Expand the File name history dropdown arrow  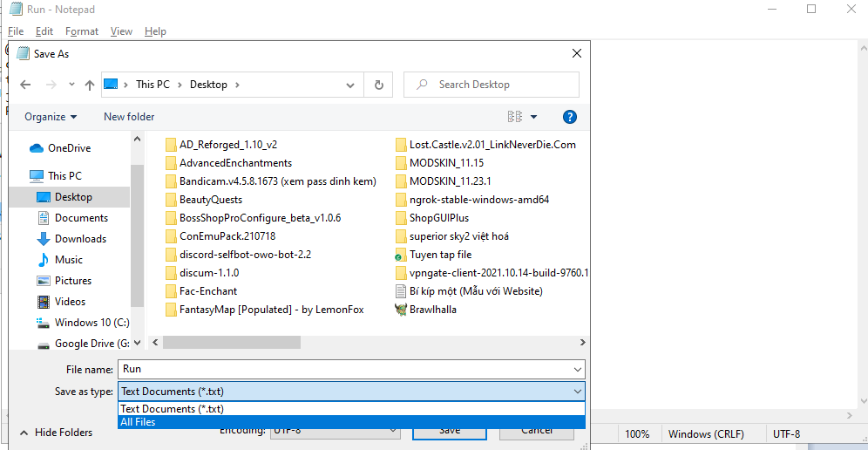(x=578, y=369)
